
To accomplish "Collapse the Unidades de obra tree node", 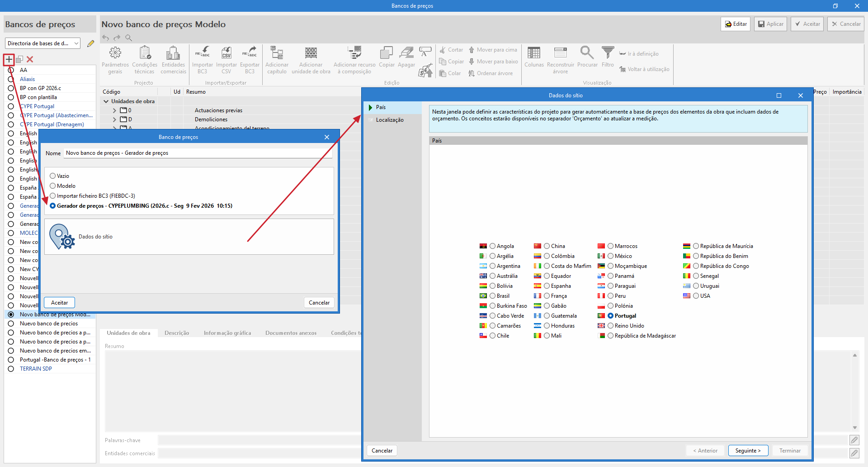I will (106, 101).
